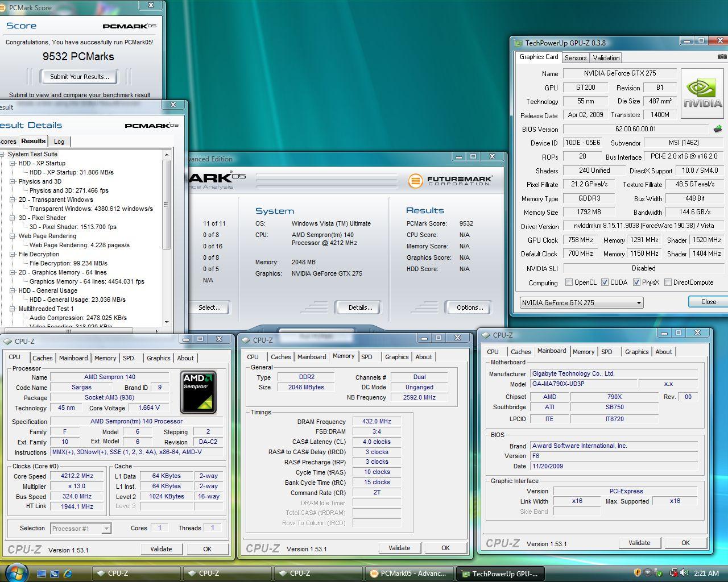The image size is (728, 582).
Task: Open the Validation tab in GPU-Z
Action: (606, 58)
